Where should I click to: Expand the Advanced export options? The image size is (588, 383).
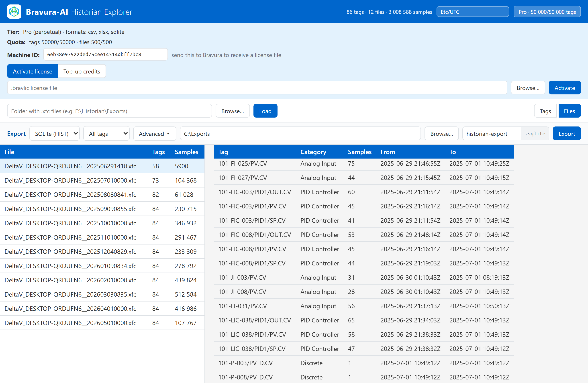155,134
